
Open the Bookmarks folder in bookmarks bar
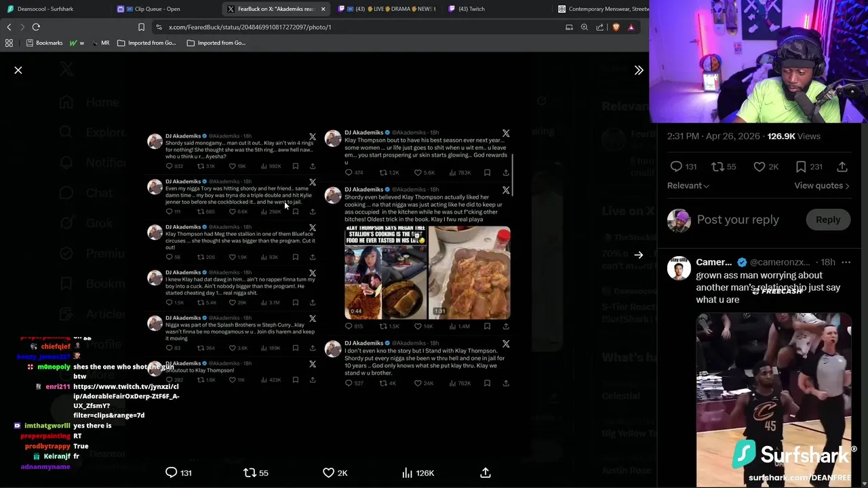[x=44, y=43]
